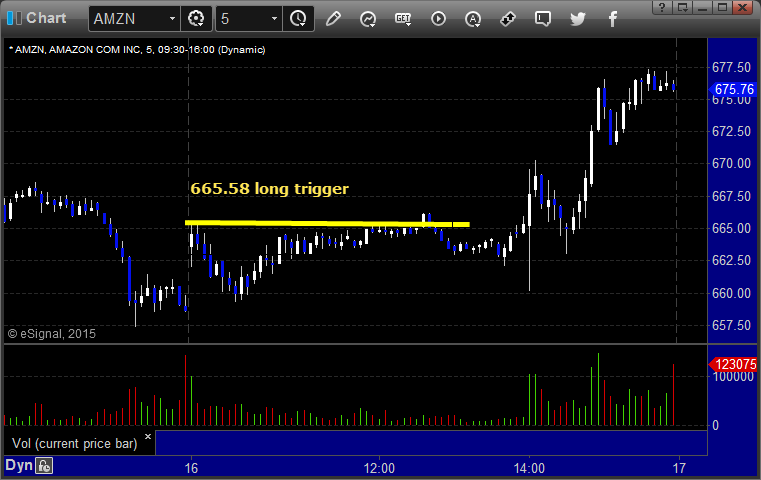Click the 660.00 price axis label
This screenshot has width=761, height=480.
(x=731, y=293)
